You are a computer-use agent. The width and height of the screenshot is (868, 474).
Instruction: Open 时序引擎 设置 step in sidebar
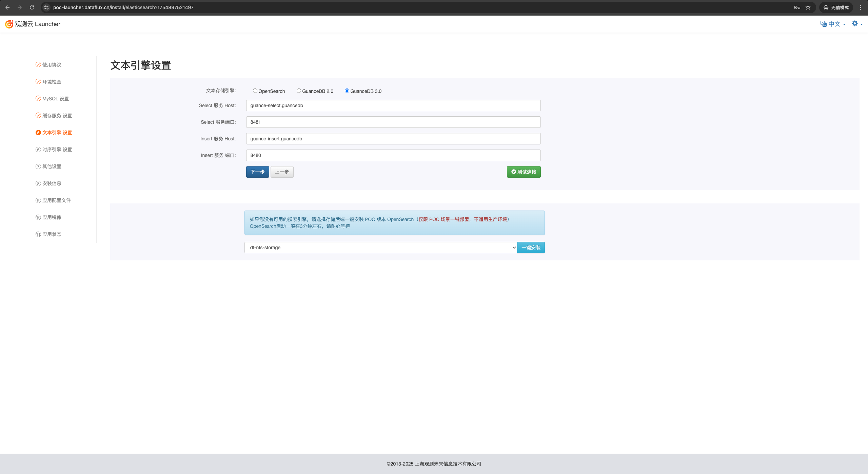57,150
